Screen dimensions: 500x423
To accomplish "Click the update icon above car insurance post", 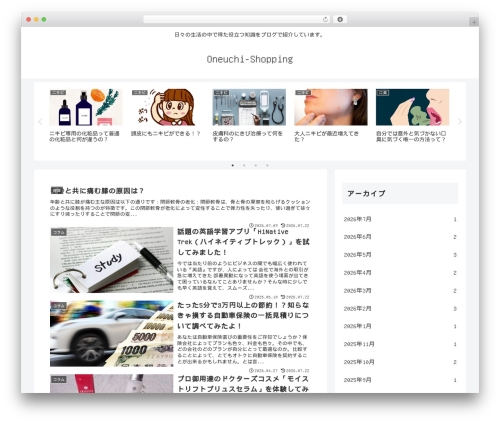I will [x=283, y=297].
